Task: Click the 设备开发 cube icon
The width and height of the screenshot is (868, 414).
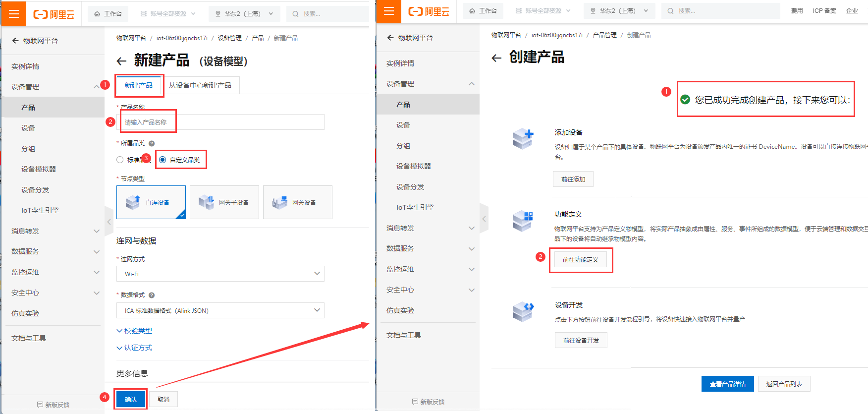Action: coord(523,312)
